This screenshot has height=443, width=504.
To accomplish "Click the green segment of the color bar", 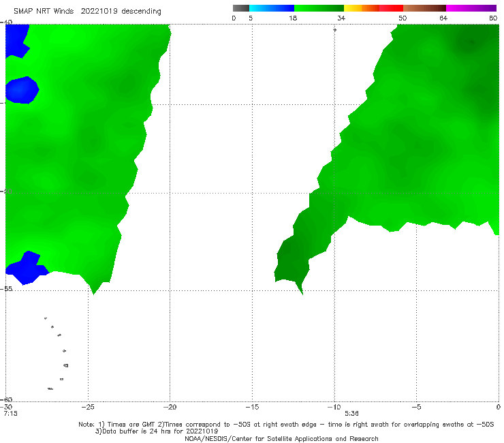I will [319, 8].
